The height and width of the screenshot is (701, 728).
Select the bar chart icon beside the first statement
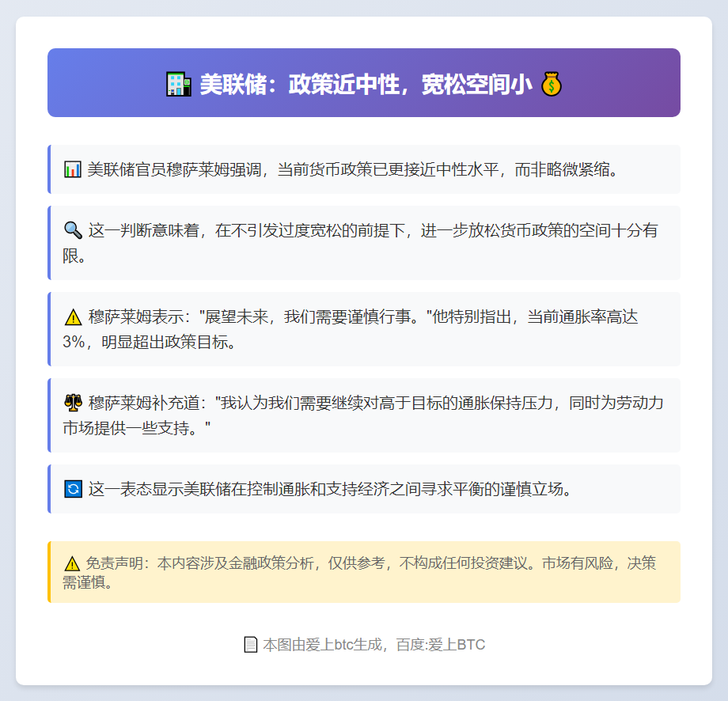[x=72, y=169]
